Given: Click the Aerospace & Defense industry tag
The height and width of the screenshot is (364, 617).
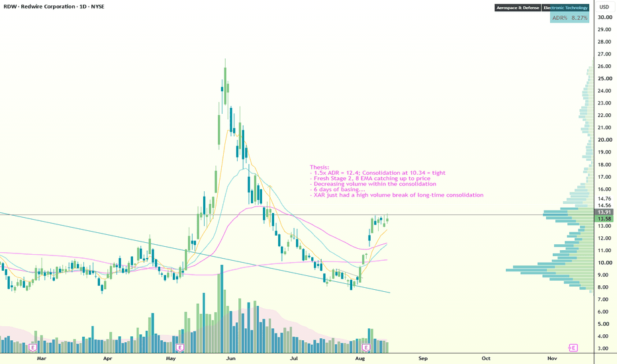Looking at the screenshot, I should [x=518, y=7].
